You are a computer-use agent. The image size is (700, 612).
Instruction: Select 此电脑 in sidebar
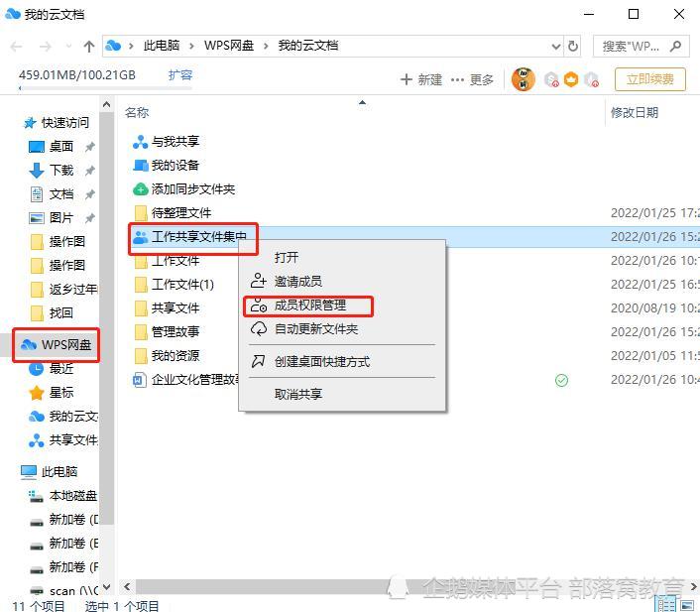[x=50, y=472]
